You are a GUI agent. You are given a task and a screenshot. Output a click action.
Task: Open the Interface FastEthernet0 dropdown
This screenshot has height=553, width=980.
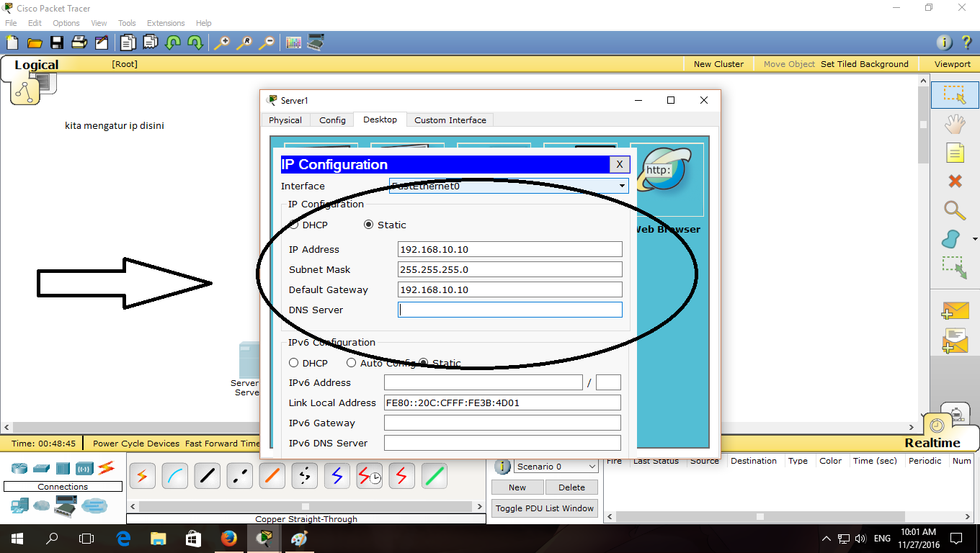(509, 186)
